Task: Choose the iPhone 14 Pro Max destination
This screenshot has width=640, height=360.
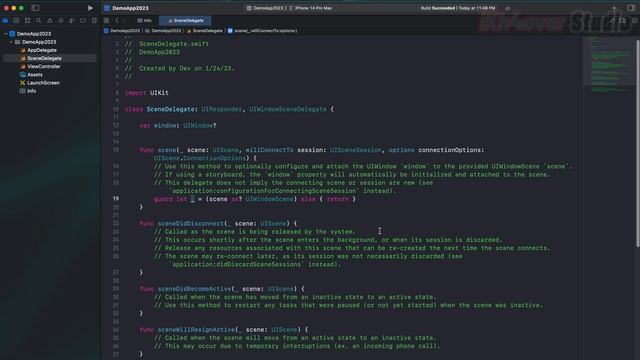Action: (311, 8)
